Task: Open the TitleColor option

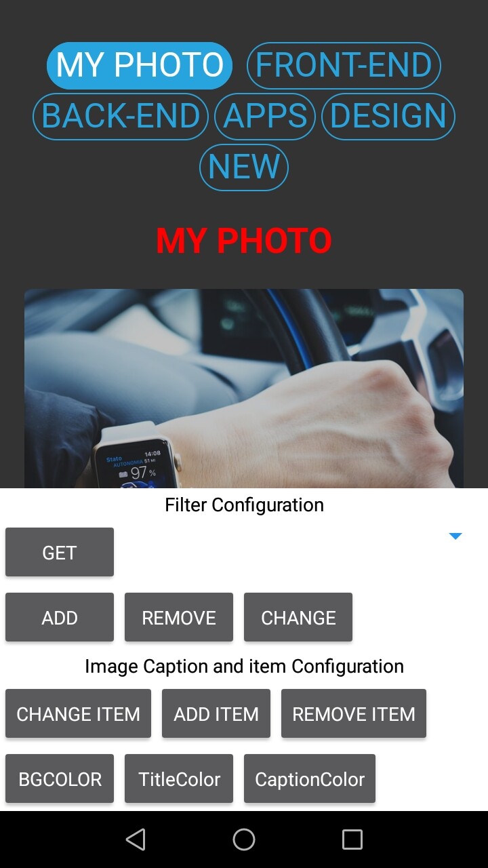Action: point(179,779)
